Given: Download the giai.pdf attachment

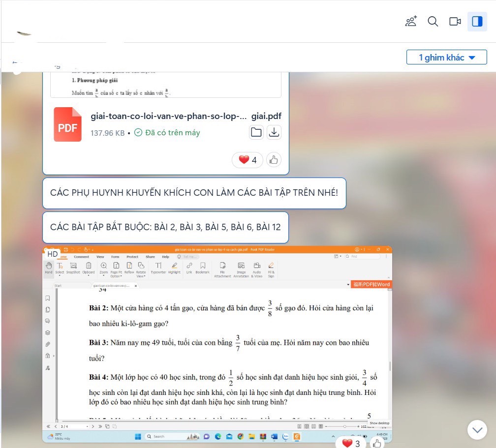Looking at the screenshot, I should (274, 132).
